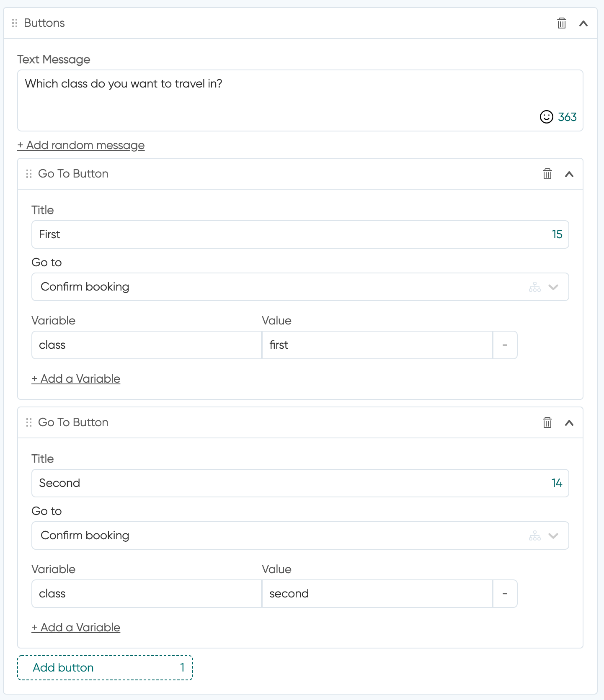Click the Add button dashed button
This screenshot has width=604, height=700.
click(105, 668)
